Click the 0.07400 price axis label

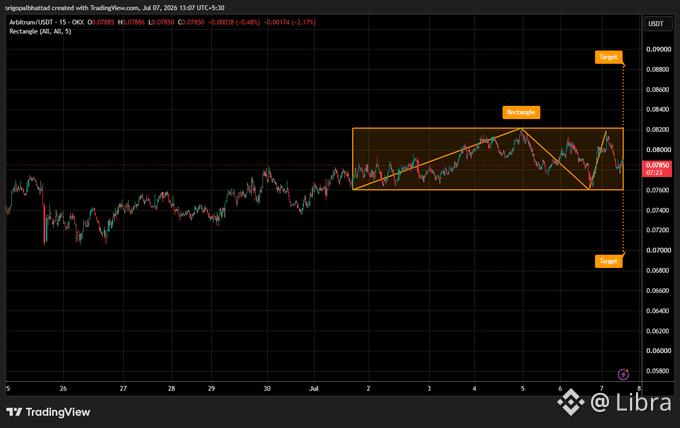pyautogui.click(x=658, y=210)
